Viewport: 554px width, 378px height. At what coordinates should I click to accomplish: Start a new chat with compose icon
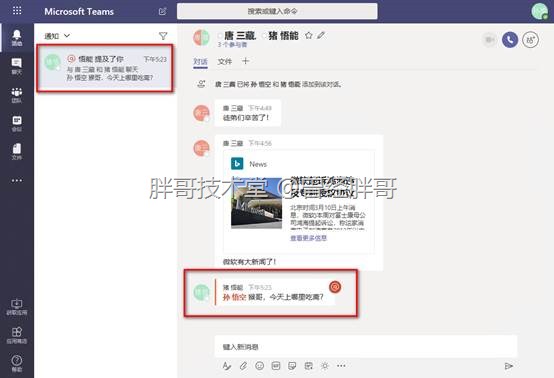tap(163, 11)
